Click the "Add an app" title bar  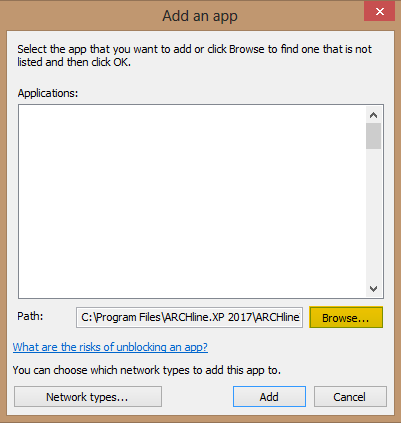pos(200,16)
